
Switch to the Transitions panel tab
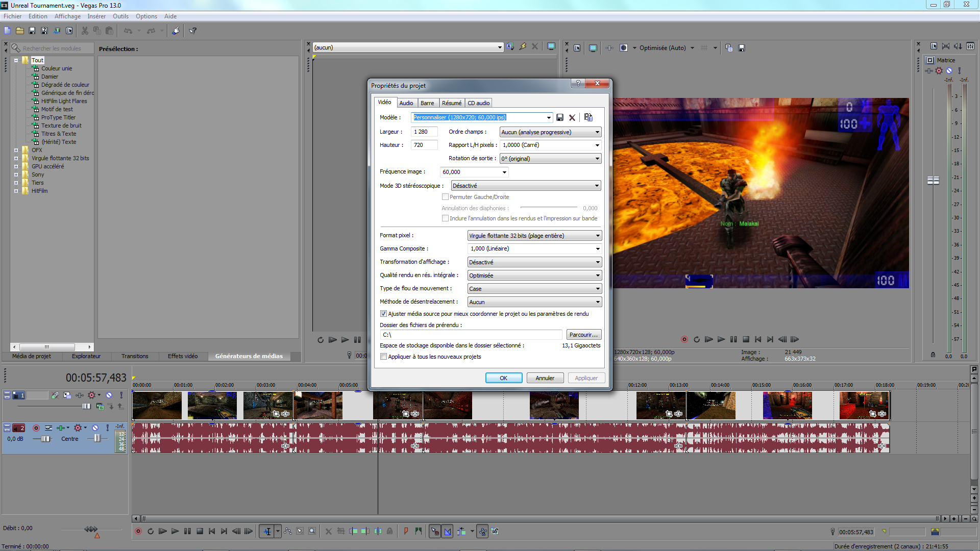(135, 356)
